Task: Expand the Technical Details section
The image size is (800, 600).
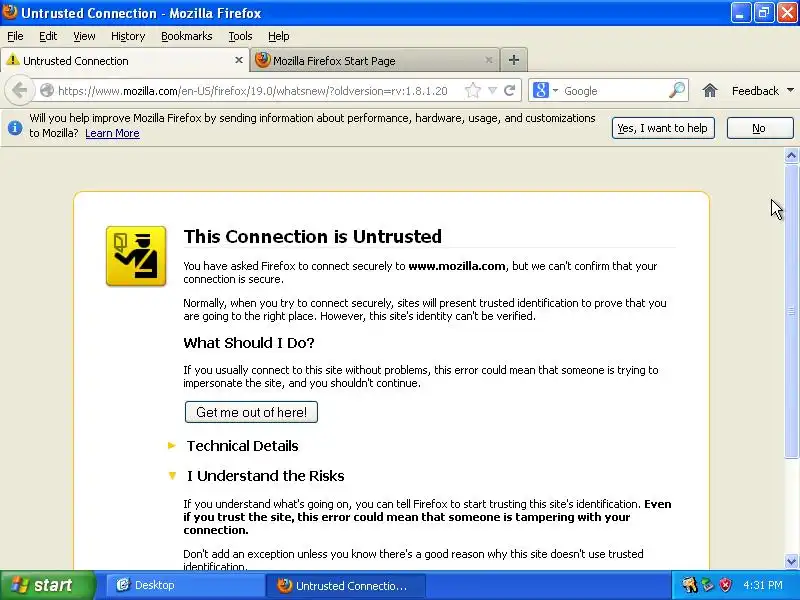Action: click(x=242, y=445)
